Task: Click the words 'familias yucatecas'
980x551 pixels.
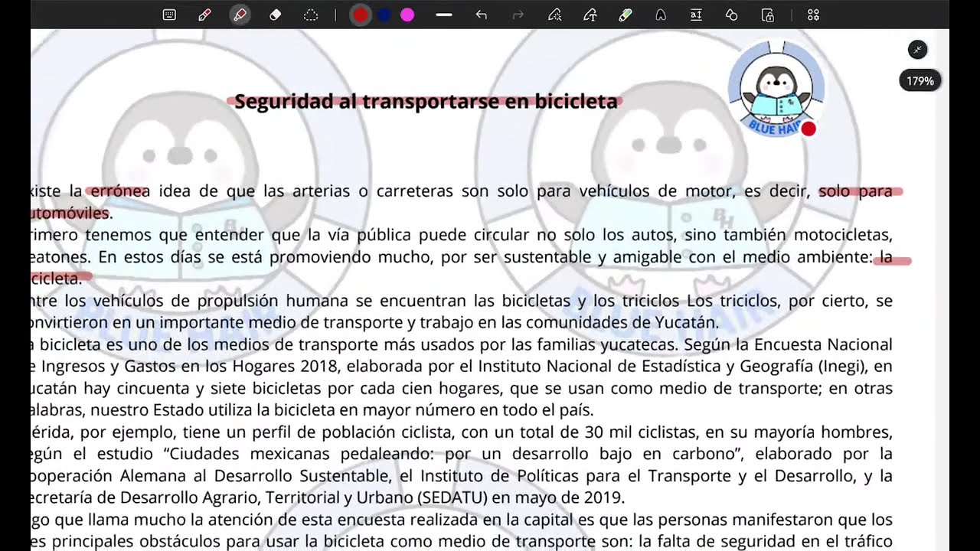Action: [x=604, y=344]
